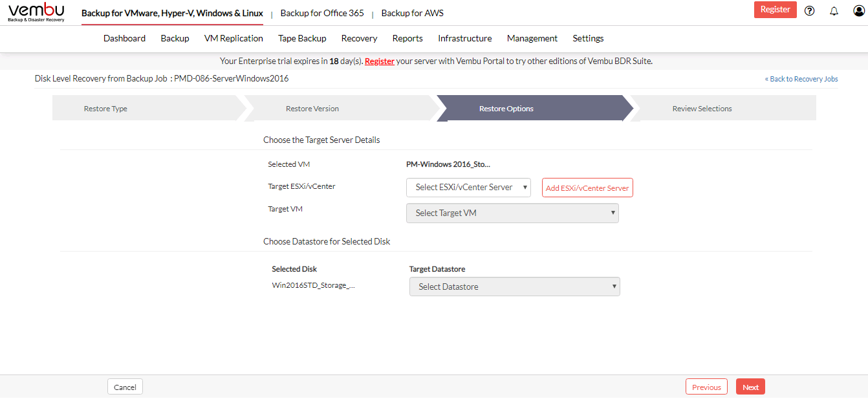Open the user account profile icon
Image resolution: width=868 pixels, height=401 pixels.
[x=859, y=10]
